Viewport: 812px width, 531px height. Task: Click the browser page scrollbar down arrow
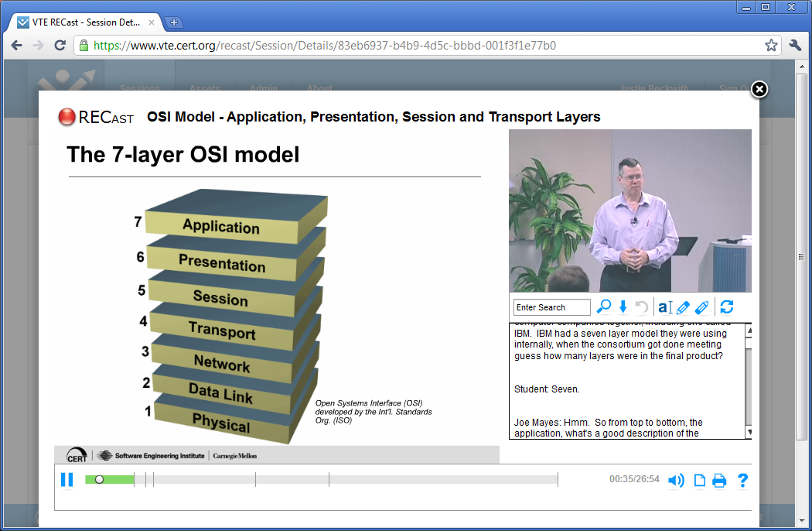click(802, 520)
